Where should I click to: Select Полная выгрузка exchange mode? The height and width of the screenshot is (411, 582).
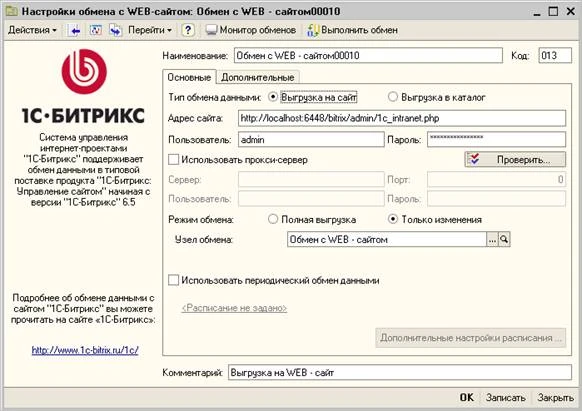pyautogui.click(x=273, y=219)
